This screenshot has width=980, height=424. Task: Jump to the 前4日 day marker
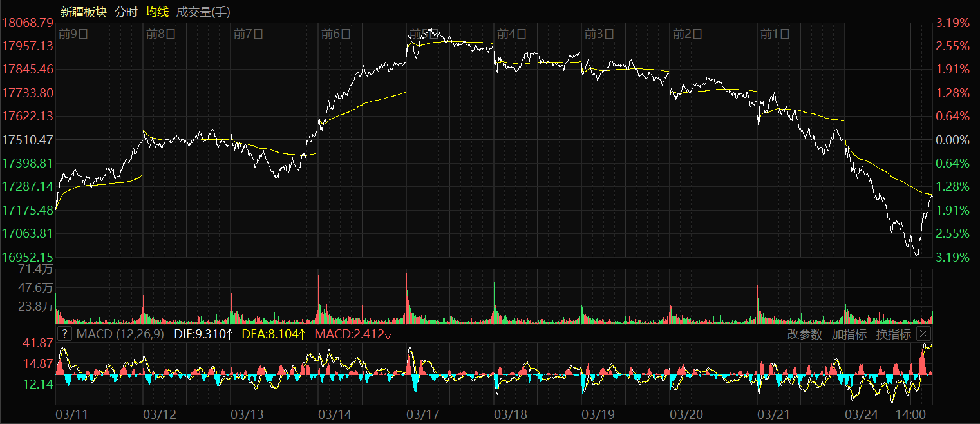coord(512,34)
